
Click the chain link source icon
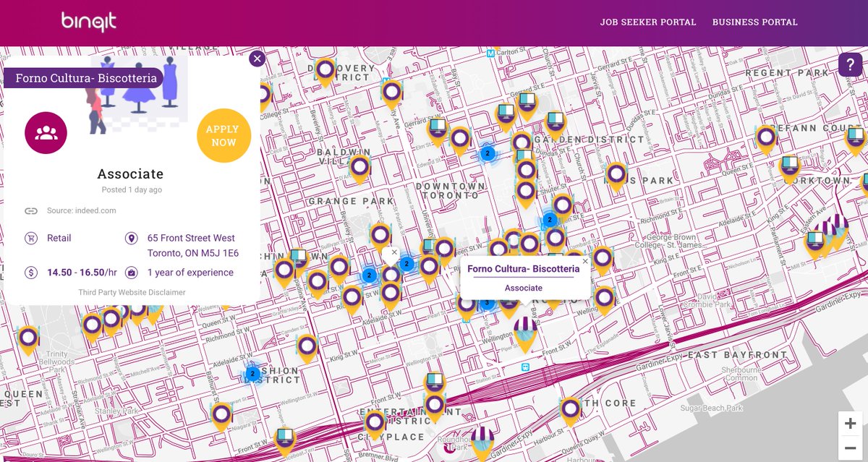pyautogui.click(x=31, y=211)
